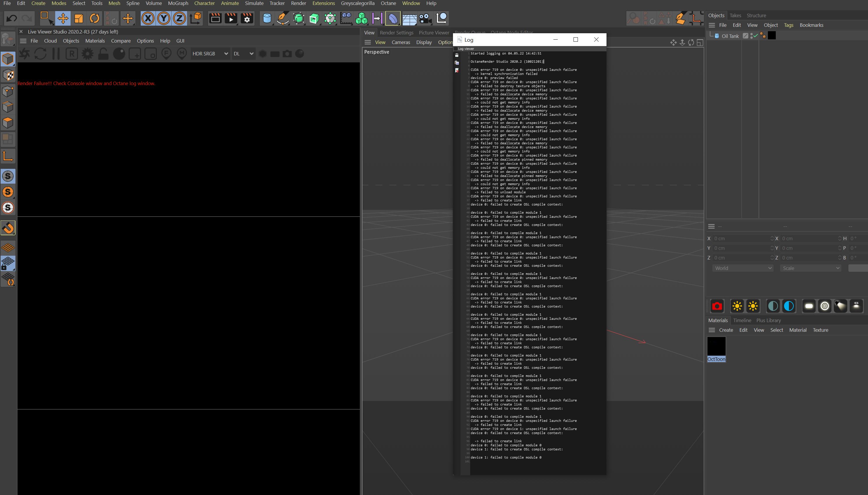
Task: Open the Octane menu
Action: click(x=388, y=3)
